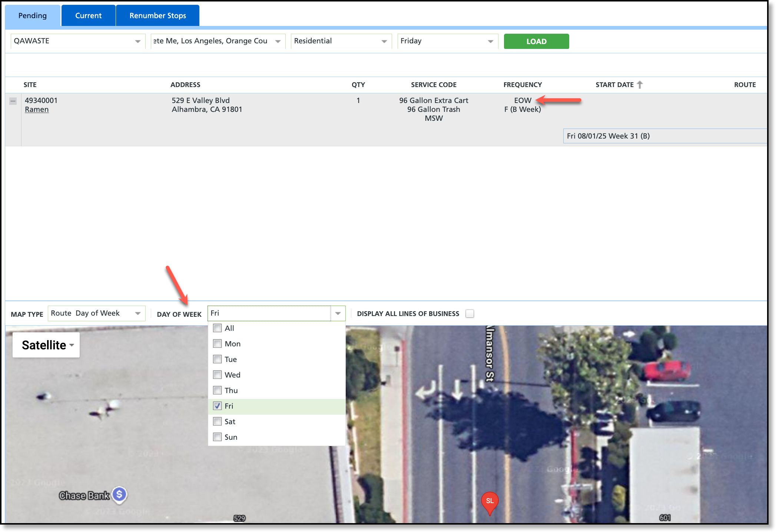Check the Mon day checkbox

218,344
